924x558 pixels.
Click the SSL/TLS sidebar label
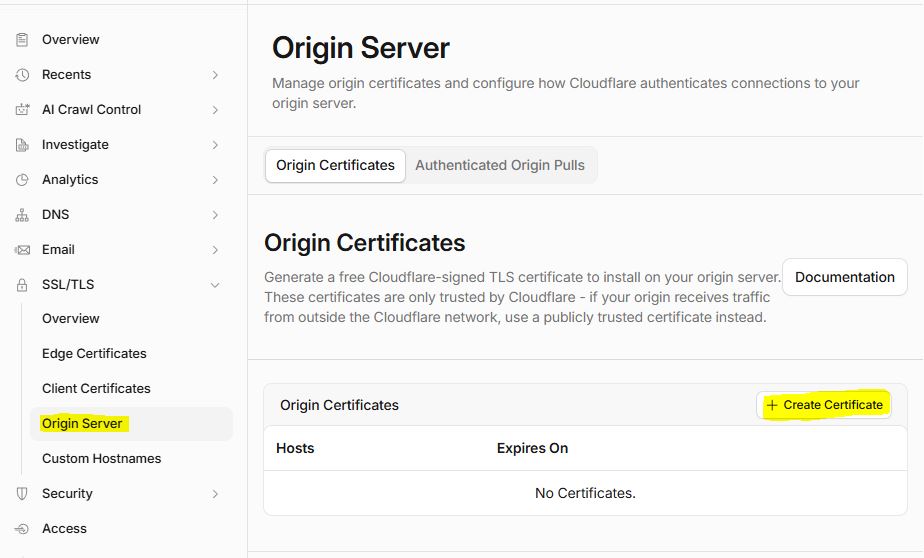[68, 285]
